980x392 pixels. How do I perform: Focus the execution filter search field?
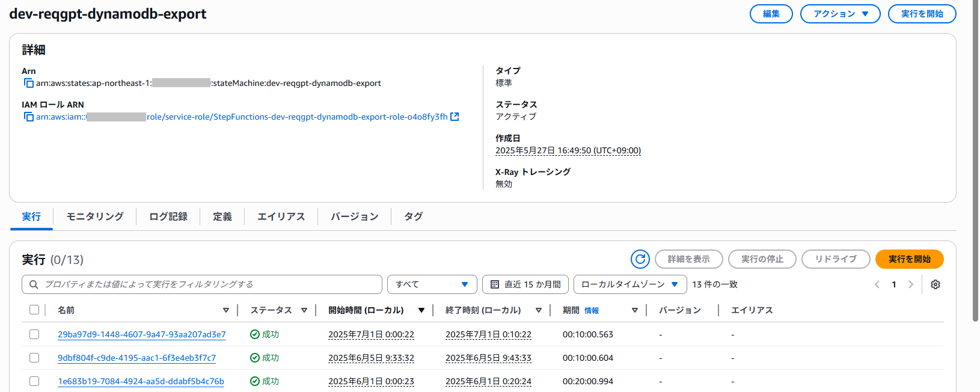[202, 284]
